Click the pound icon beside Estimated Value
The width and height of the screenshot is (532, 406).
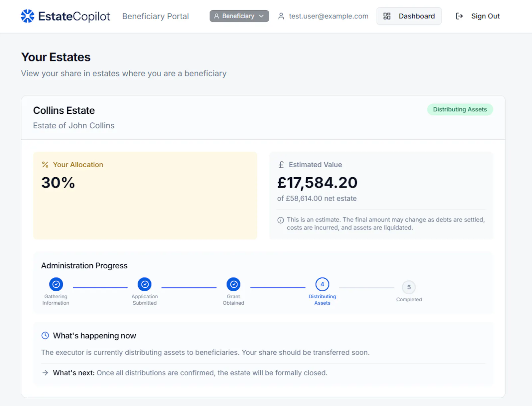click(281, 165)
